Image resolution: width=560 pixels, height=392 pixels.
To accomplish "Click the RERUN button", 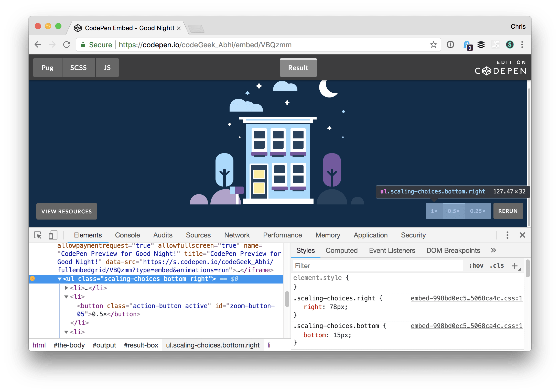I will click(508, 211).
